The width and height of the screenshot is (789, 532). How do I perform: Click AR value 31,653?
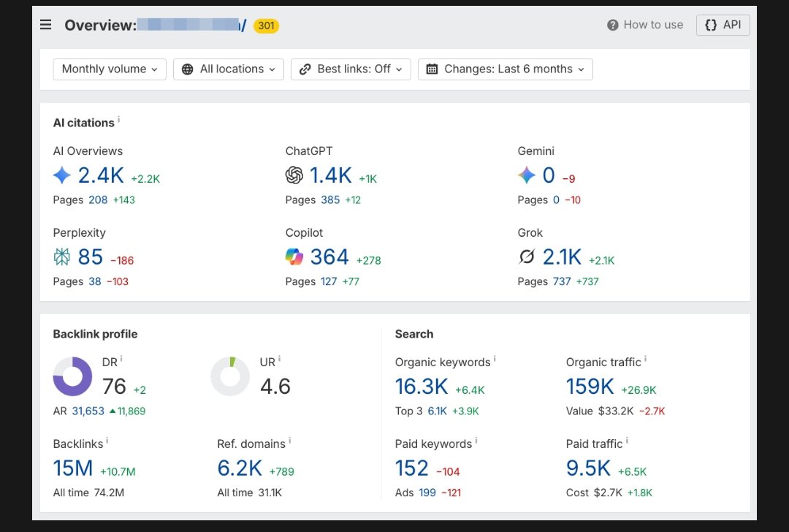[88, 411]
